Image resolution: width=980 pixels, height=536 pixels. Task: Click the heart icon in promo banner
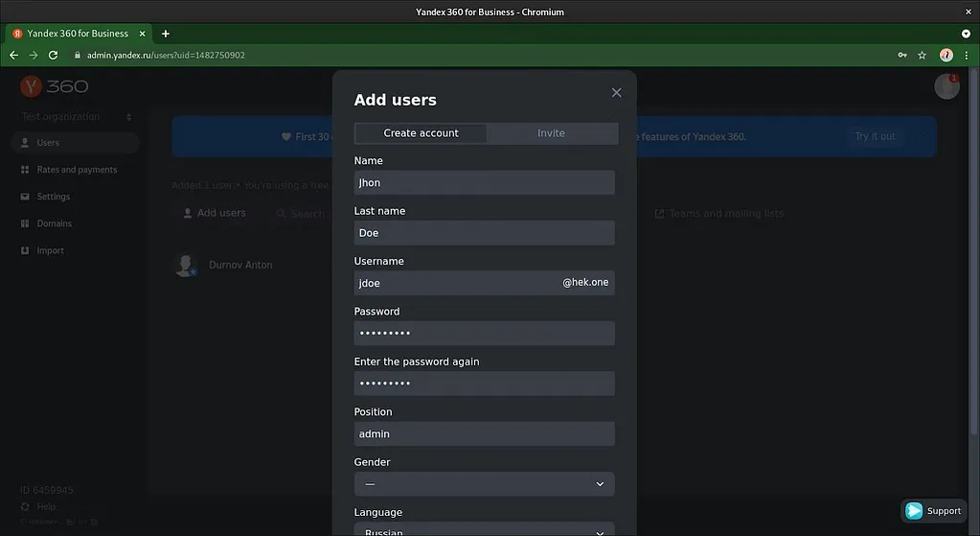[286, 136]
